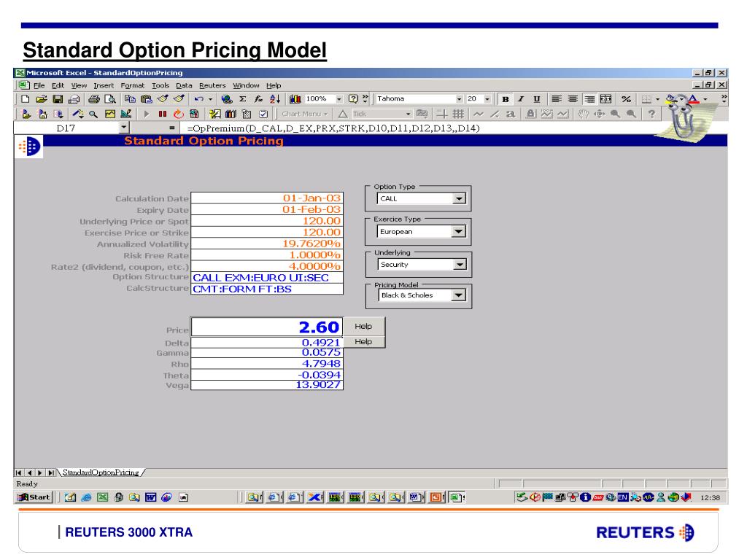Click the Paste clipboard icon
The height and width of the screenshot is (560, 747).
(146, 98)
